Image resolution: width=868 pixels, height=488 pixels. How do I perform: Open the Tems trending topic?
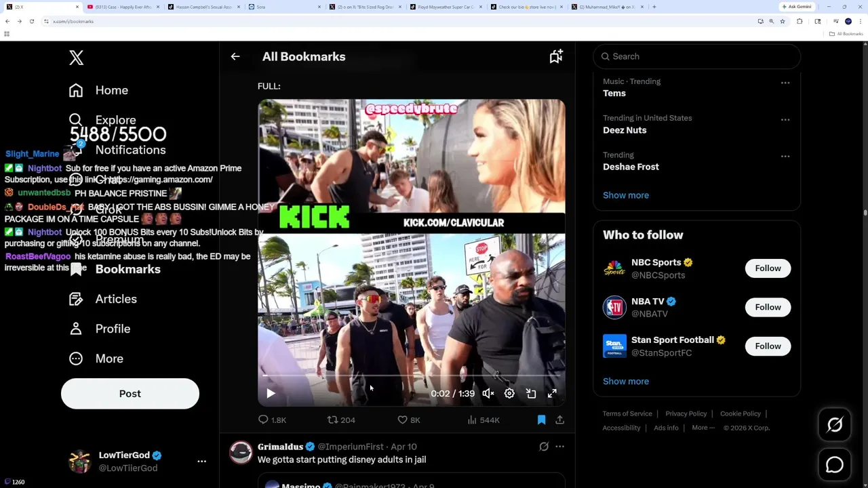(614, 94)
